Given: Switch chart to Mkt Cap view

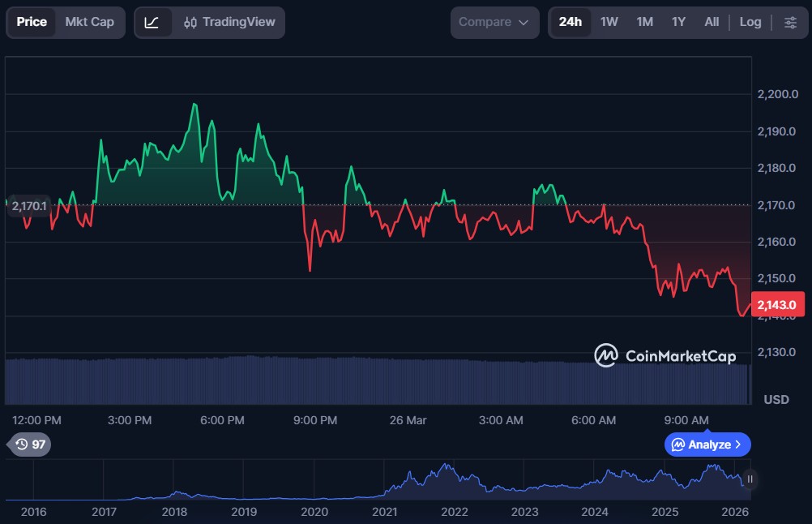Looking at the screenshot, I should [x=90, y=23].
